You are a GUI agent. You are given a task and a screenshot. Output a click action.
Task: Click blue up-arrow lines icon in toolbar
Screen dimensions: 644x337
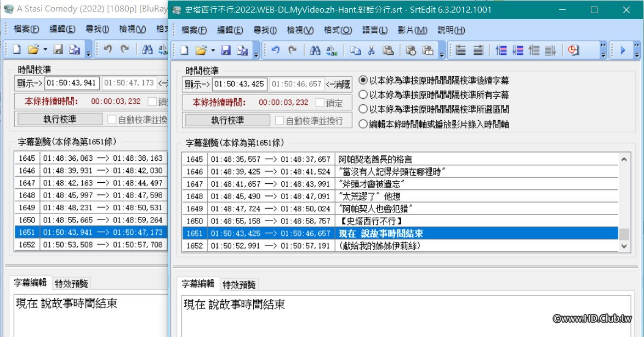[x=501, y=50]
